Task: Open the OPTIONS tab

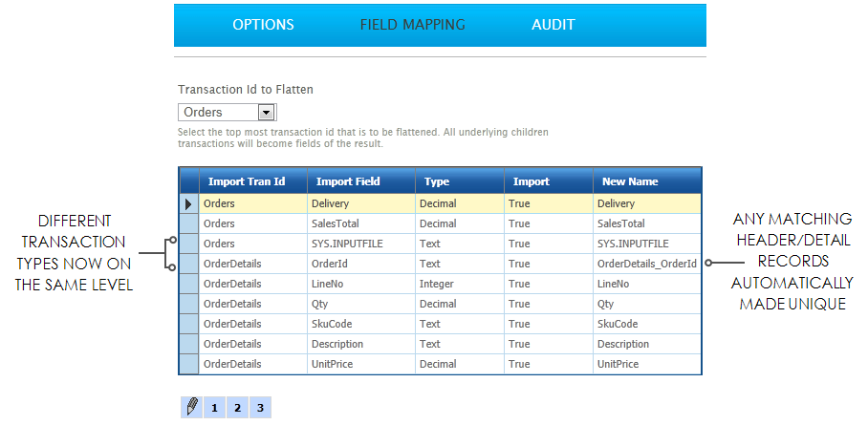Action: [263, 25]
